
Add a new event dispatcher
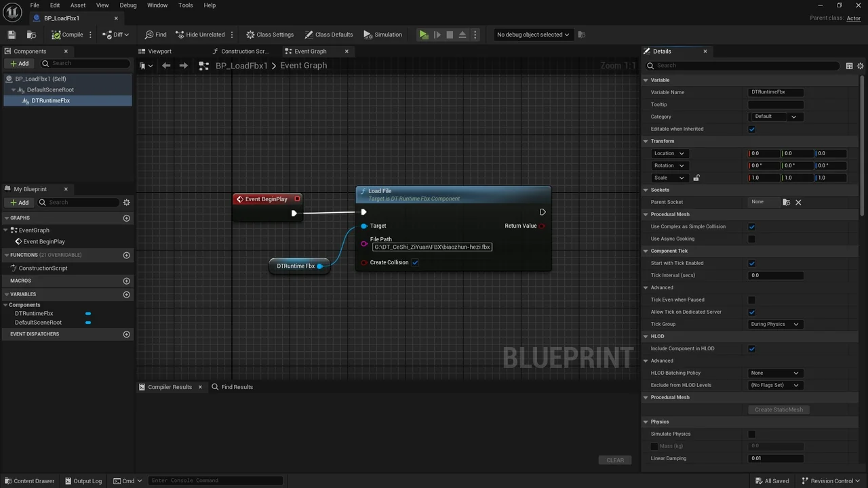[x=126, y=334]
